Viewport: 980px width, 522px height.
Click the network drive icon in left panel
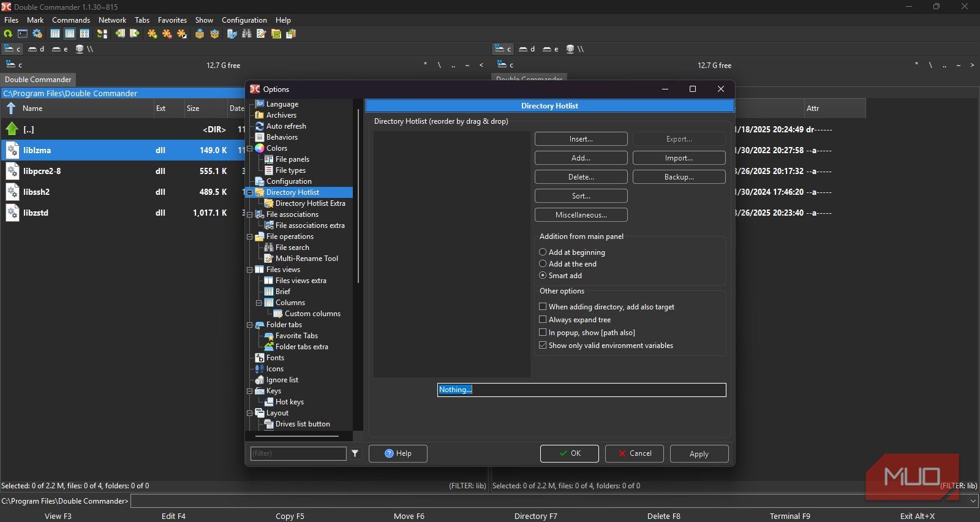click(80, 49)
